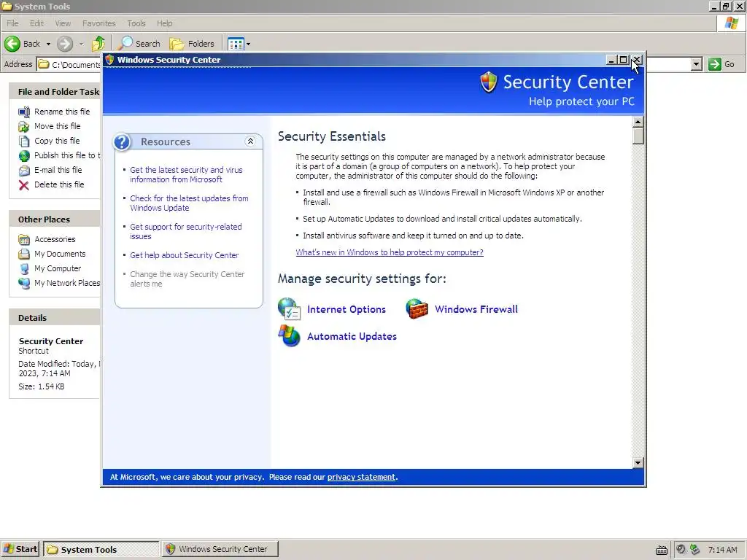Open Search in System Tools toolbar
Screen dimensions: 747x560
tap(139, 44)
